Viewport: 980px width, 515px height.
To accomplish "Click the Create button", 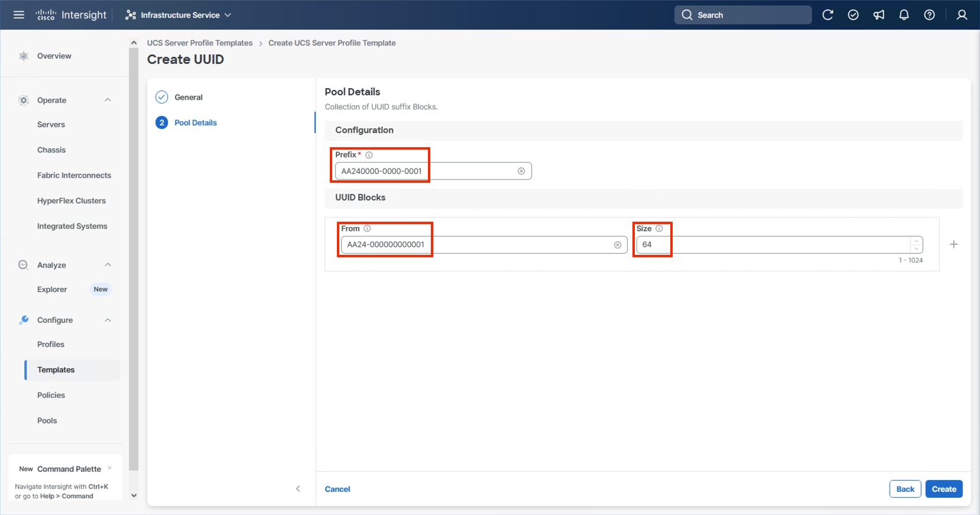I will coord(943,489).
